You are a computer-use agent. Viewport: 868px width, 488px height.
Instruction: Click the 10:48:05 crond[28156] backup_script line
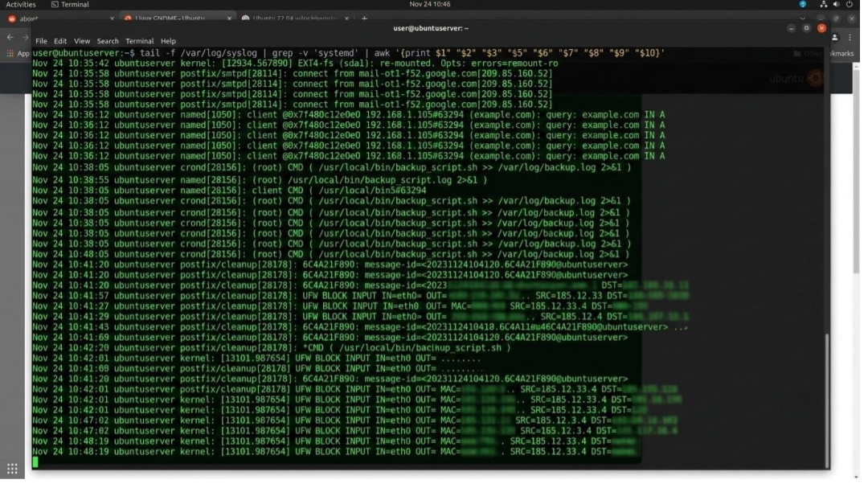331,255
